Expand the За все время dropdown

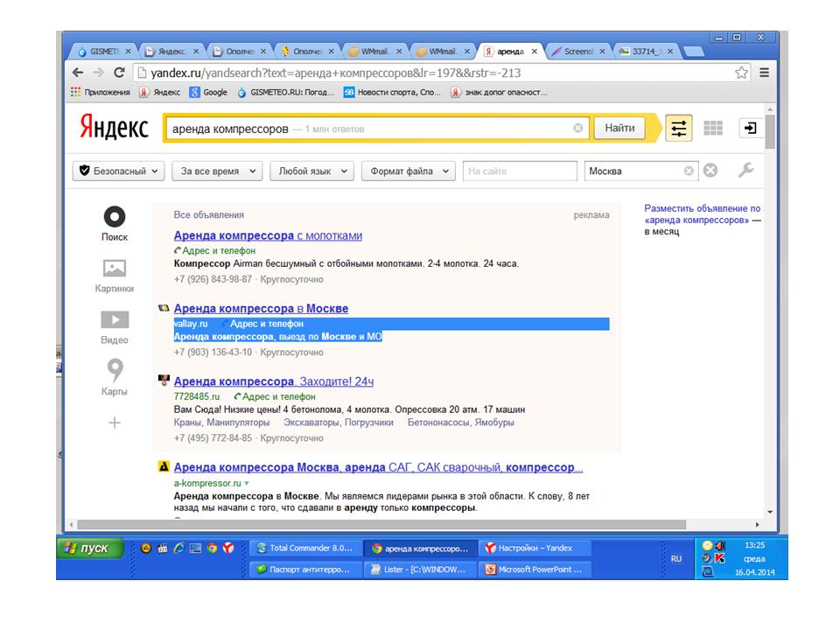(x=217, y=171)
